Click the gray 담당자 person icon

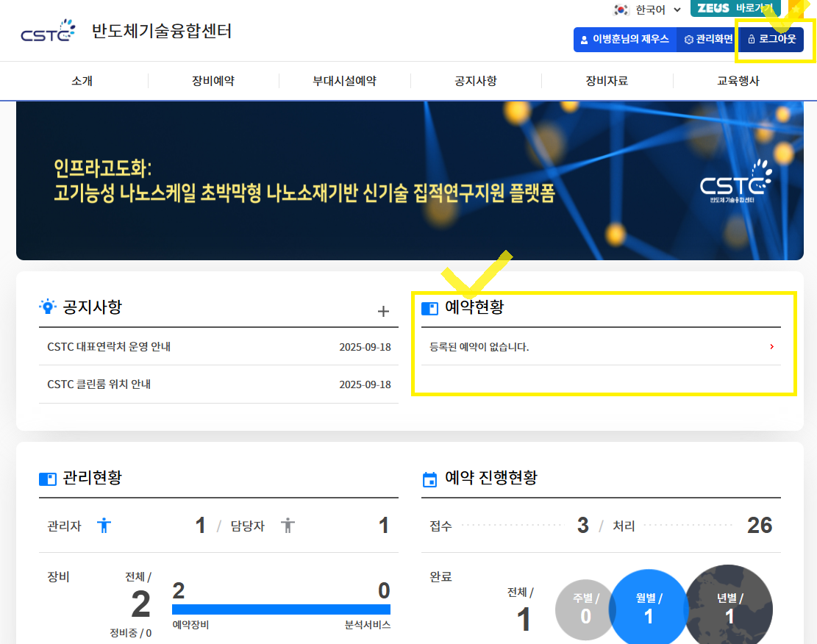[x=288, y=525]
